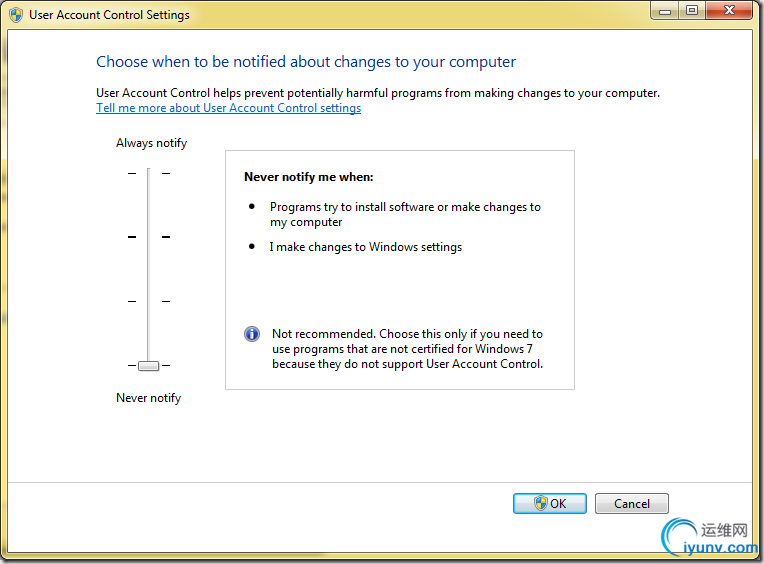Screen dimensions: 764x564
Task: Set slider to third notification level tick
Action: 149,301
